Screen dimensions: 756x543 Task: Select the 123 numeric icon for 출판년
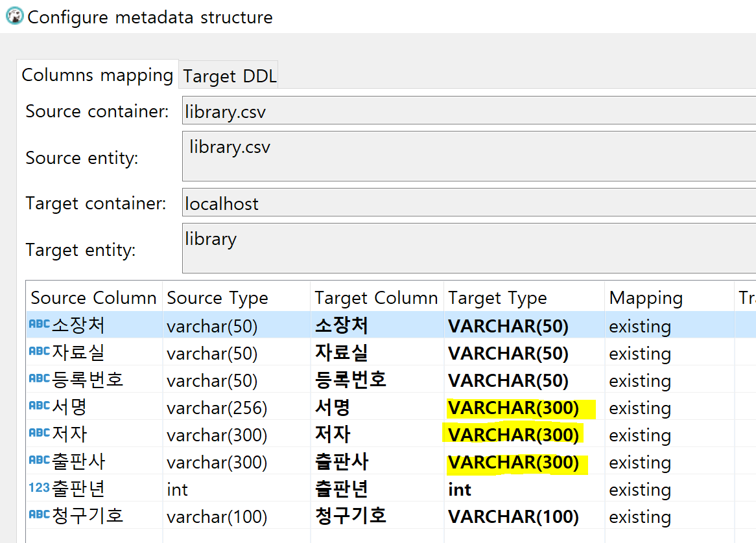(39, 487)
